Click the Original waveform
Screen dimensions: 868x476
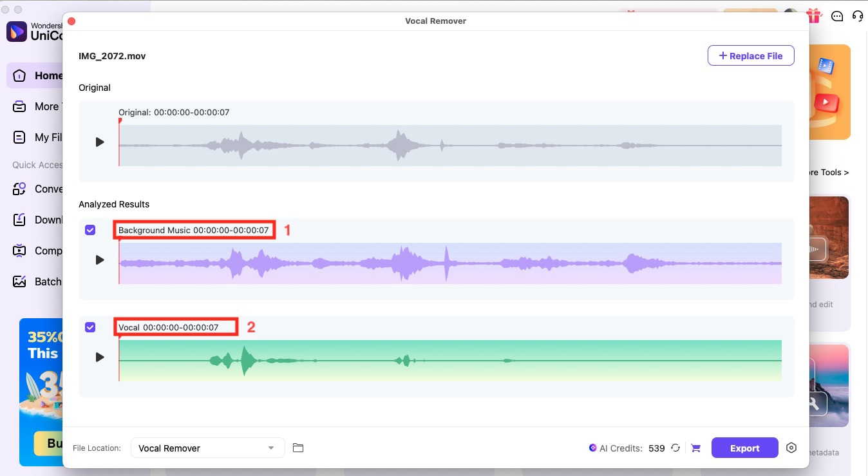point(450,146)
